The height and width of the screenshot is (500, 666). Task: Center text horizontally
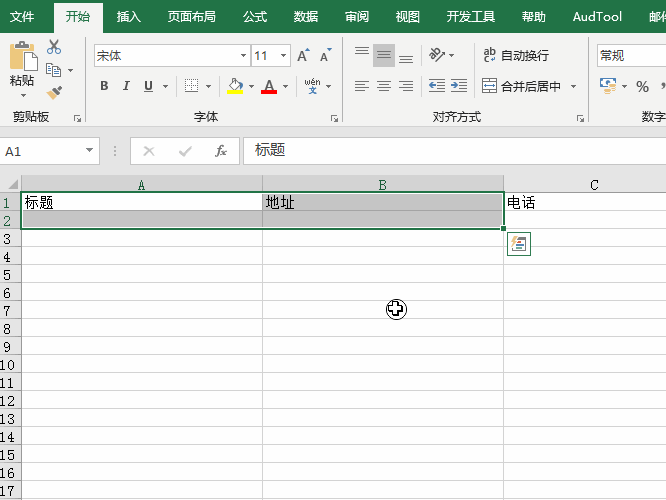tap(384, 86)
